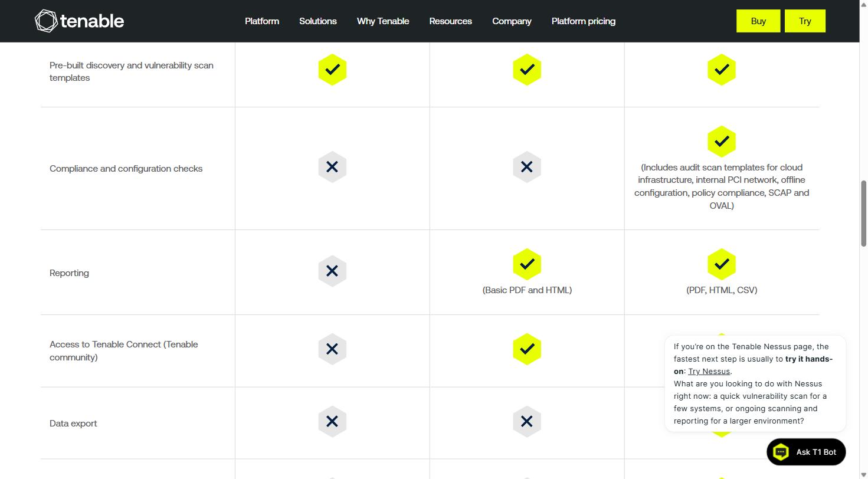Select 'Access to Tenable Connect' row label
The image size is (868, 479).
(x=124, y=351)
